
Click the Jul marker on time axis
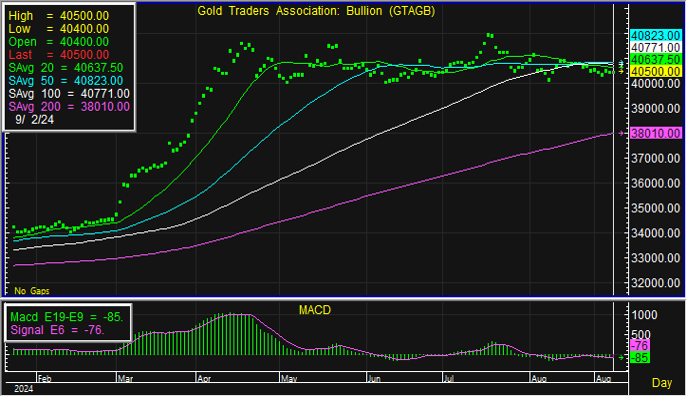point(448,378)
